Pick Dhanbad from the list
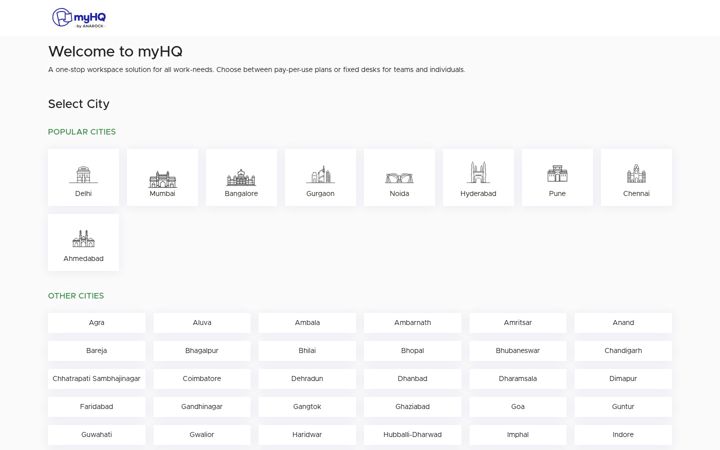The image size is (720, 450). point(412,379)
